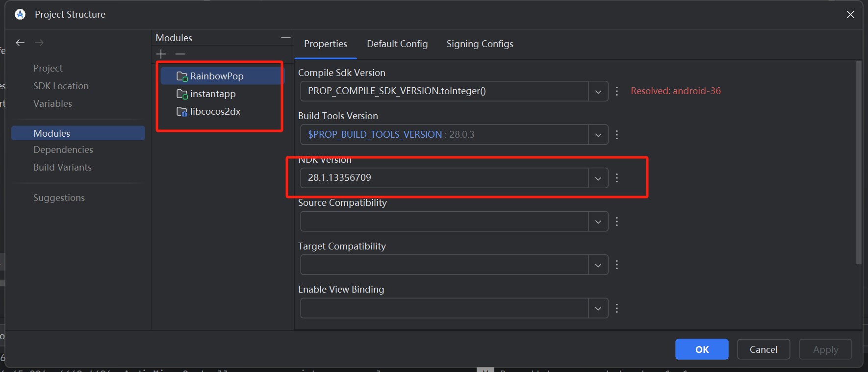
Task: Click the forward navigation arrow
Action: click(39, 43)
